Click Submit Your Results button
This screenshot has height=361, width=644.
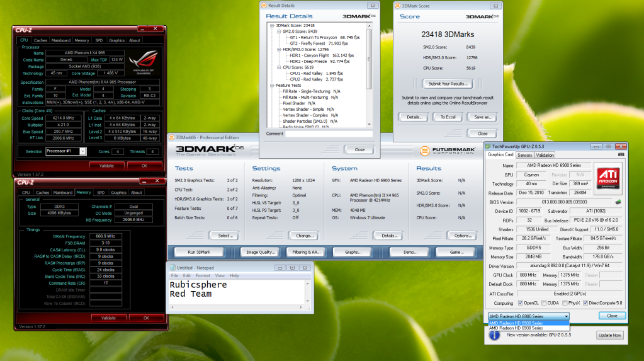pos(448,83)
